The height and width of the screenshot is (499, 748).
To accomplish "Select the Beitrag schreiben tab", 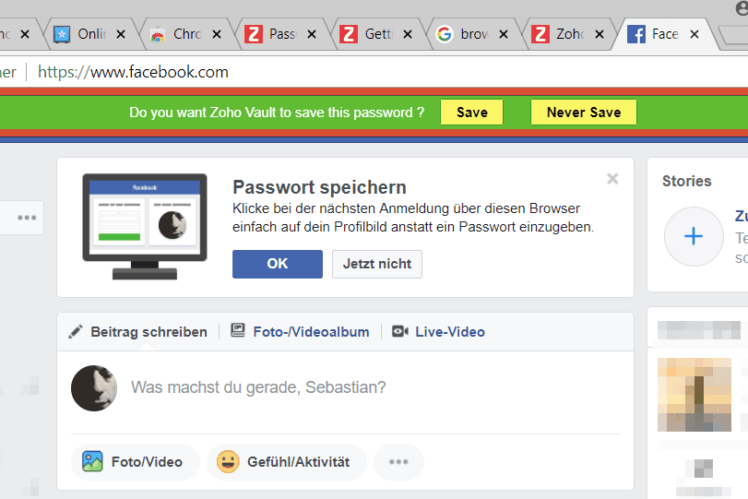I will pyautogui.click(x=149, y=332).
